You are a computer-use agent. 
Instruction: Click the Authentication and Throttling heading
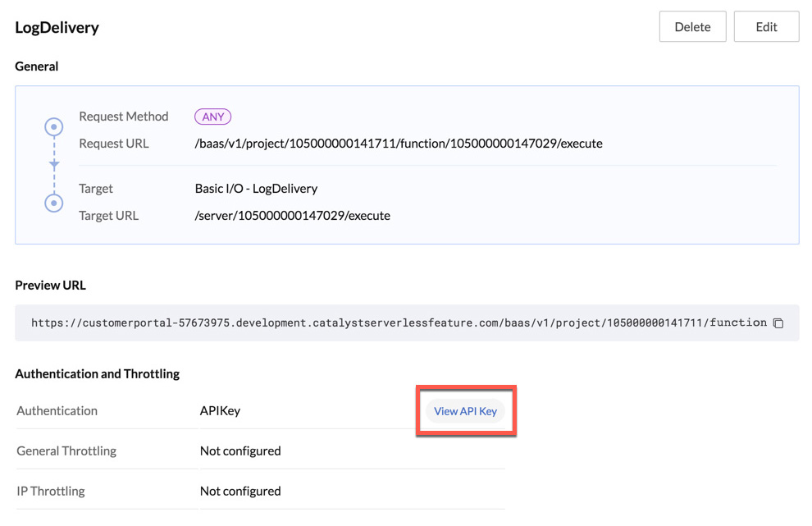pos(97,373)
